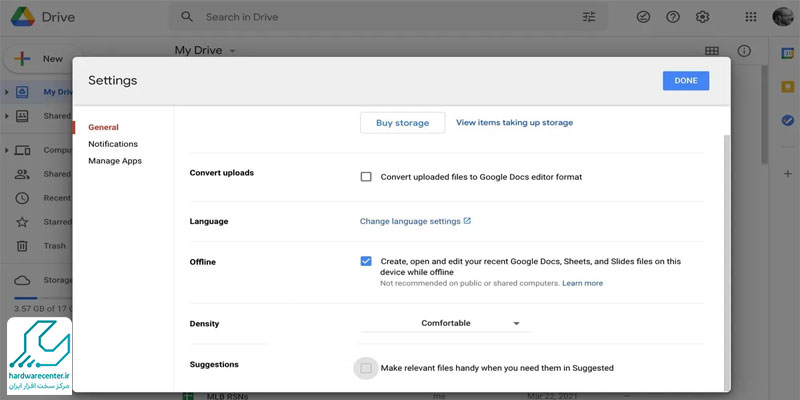Show details info icon
Viewport: 800px width, 400px height.
[x=744, y=51]
